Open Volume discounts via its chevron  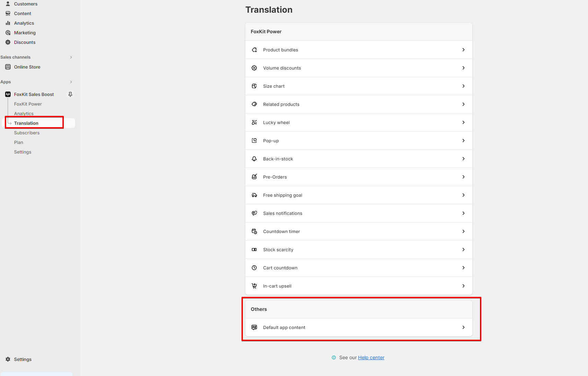click(x=463, y=68)
